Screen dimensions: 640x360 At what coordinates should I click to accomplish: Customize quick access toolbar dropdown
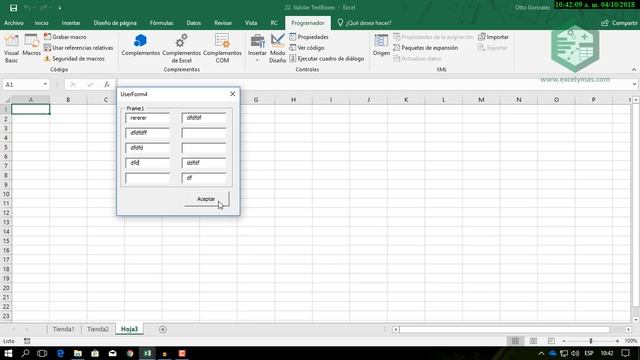click(60, 8)
